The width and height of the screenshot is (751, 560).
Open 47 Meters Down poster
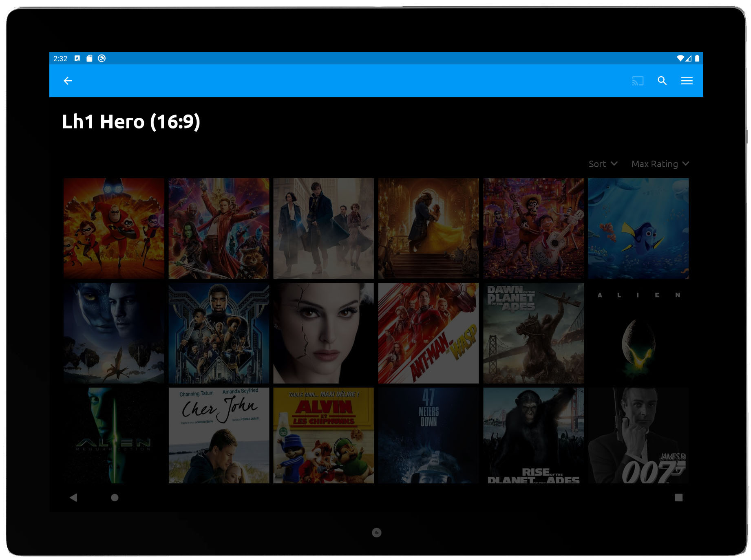click(x=429, y=435)
